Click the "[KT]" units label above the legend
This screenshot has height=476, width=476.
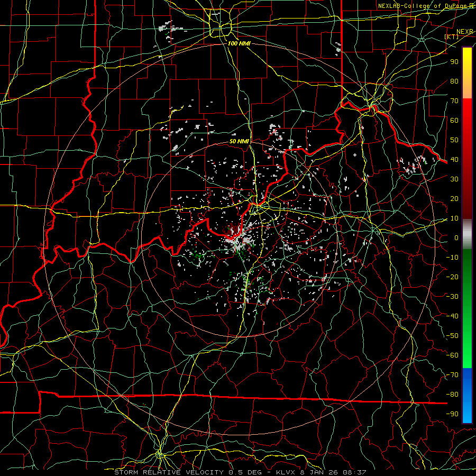coord(452,36)
